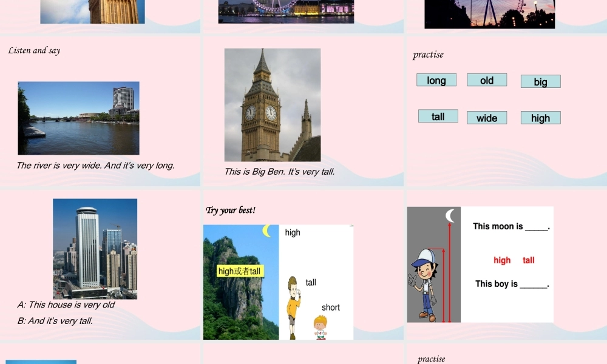Image resolution: width=607 pixels, height=364 pixels.
Task: Open the London Eye night photo
Action: coord(286,11)
